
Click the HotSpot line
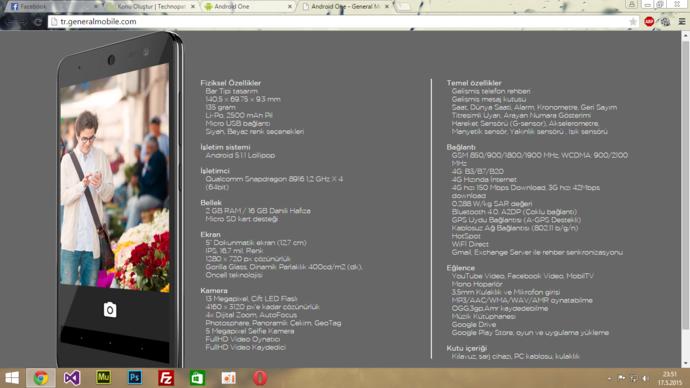tap(466, 236)
